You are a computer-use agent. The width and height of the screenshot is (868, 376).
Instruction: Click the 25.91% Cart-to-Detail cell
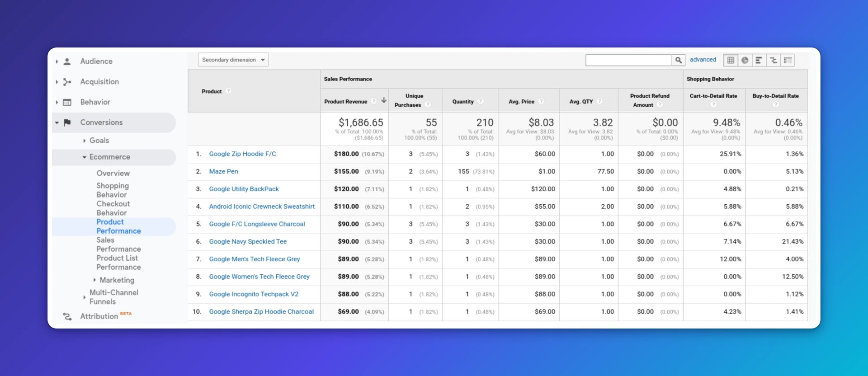(x=731, y=154)
